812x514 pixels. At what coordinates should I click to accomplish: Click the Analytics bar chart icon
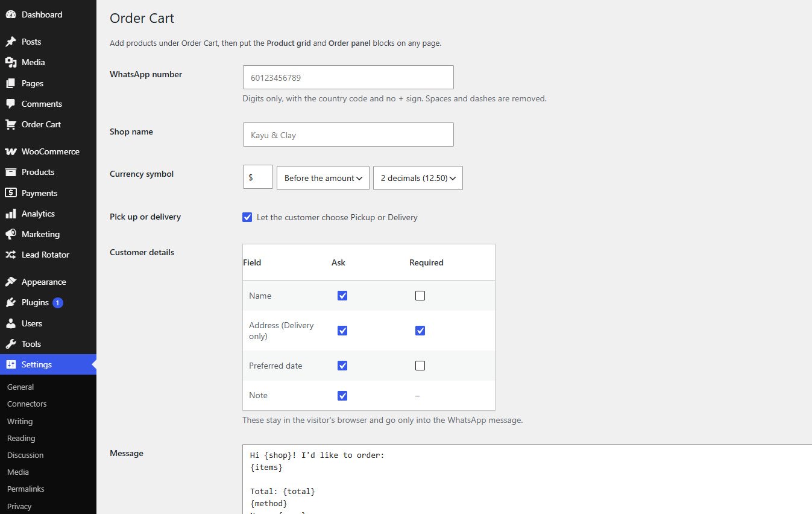coord(11,214)
